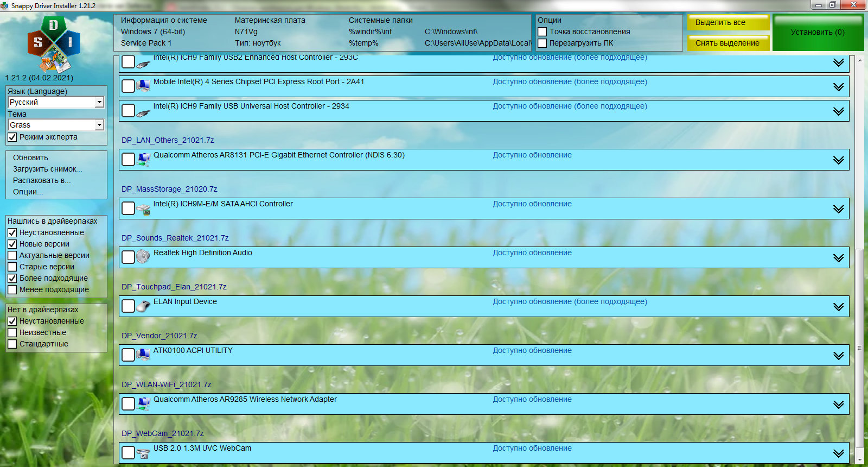Click the Atheros AR9285 Wireless adapter icon
The height and width of the screenshot is (467, 868).
(x=143, y=404)
